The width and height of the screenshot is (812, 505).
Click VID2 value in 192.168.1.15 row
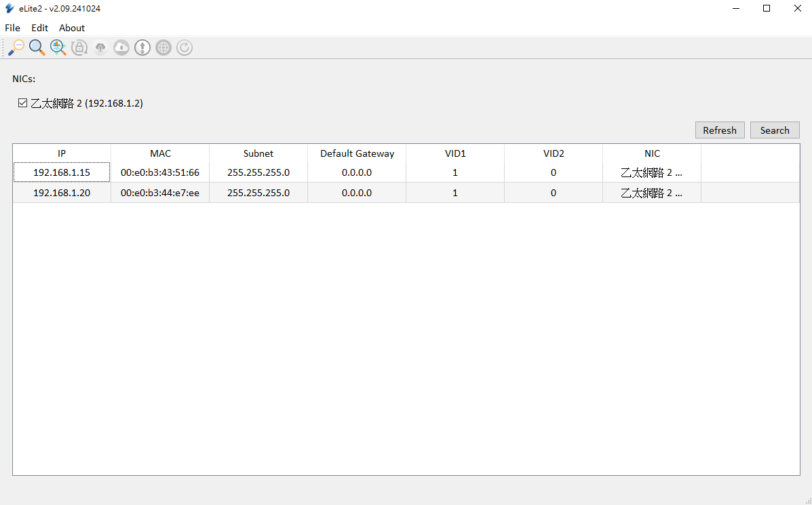click(554, 172)
